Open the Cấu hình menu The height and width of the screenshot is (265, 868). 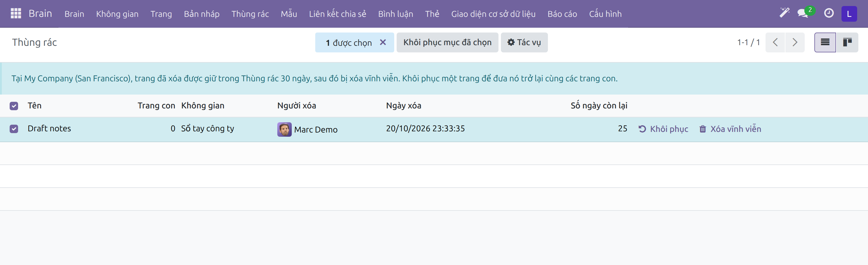tap(605, 14)
